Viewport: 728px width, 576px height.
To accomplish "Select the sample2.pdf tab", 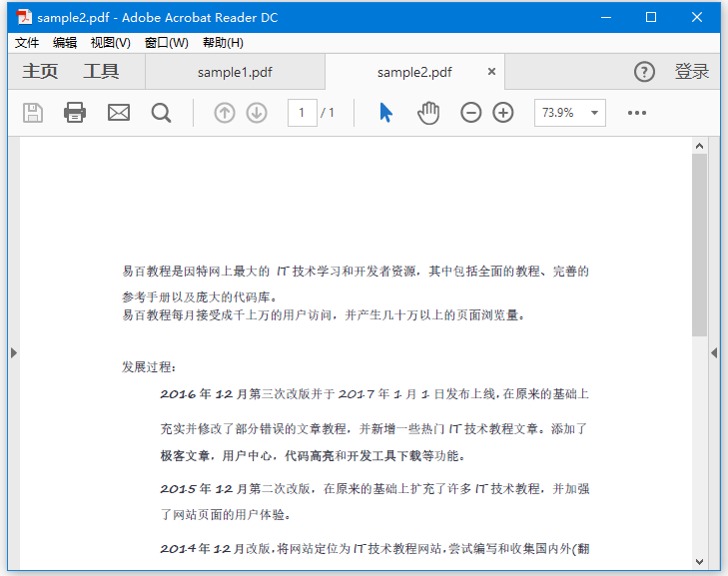I will click(x=414, y=72).
